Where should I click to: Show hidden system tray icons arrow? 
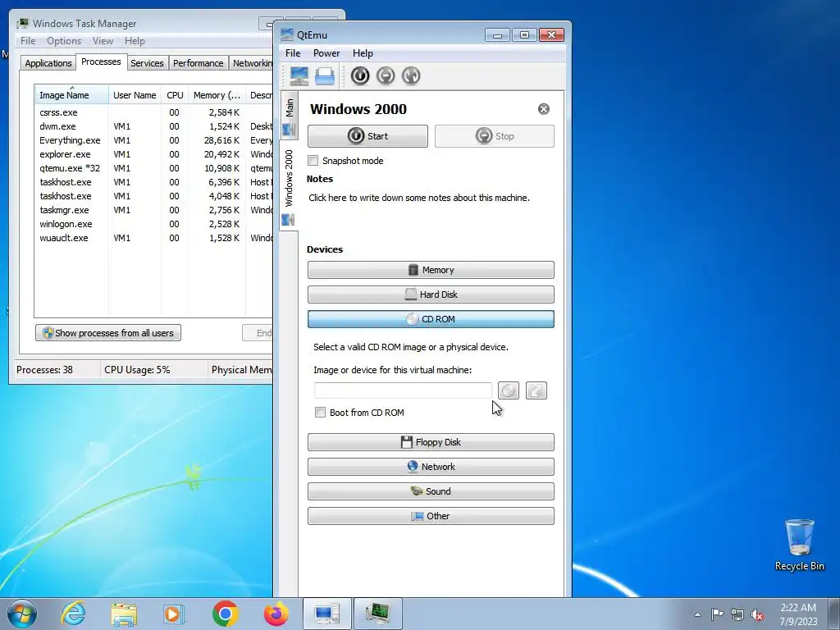[x=697, y=614]
